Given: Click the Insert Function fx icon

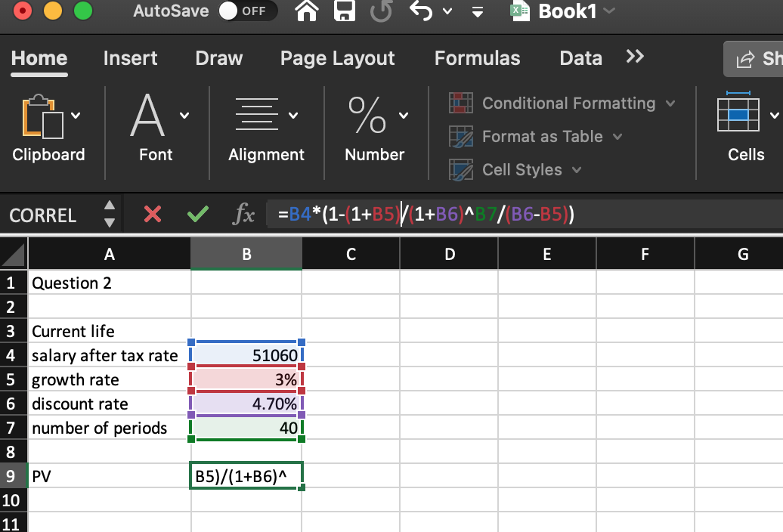Looking at the screenshot, I should point(243,215).
